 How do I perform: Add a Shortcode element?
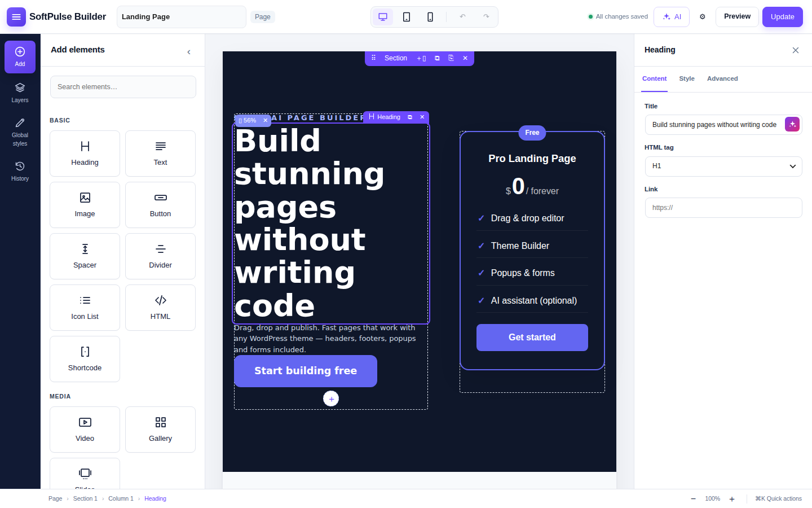[85, 359]
